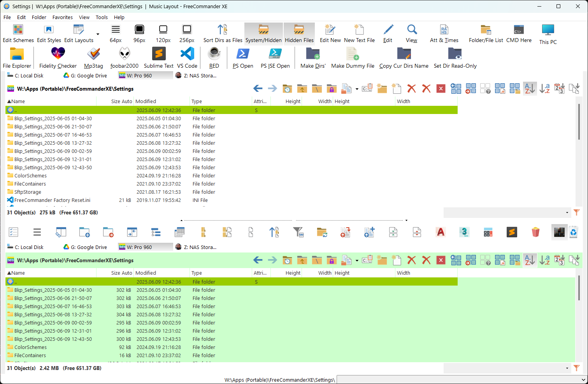588x384 pixels.
Task: Open top panel filter dropdown arrow
Action: pyautogui.click(x=567, y=212)
